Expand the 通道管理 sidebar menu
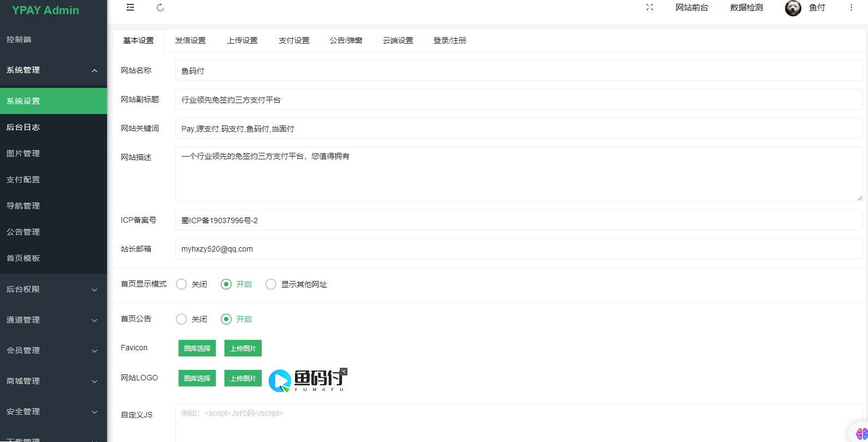 [54, 320]
